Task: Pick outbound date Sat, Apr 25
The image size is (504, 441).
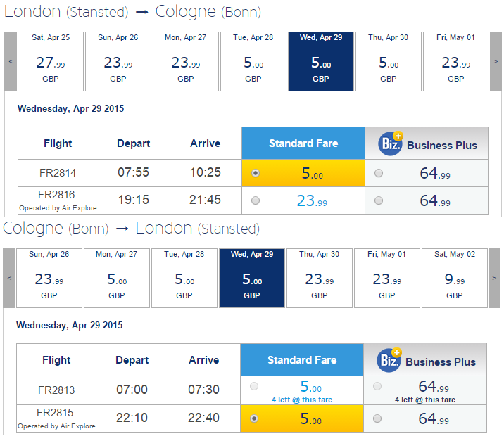Action: pyautogui.click(x=51, y=61)
